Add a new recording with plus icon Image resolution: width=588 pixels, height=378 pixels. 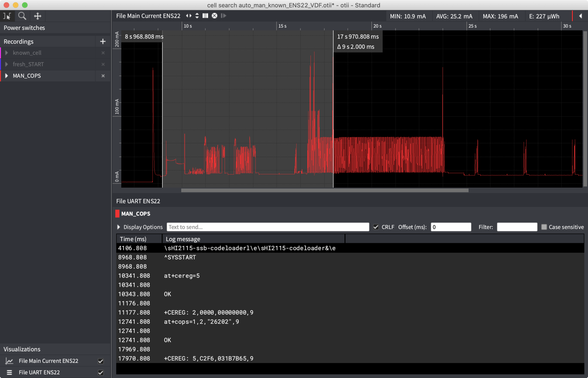(x=103, y=41)
